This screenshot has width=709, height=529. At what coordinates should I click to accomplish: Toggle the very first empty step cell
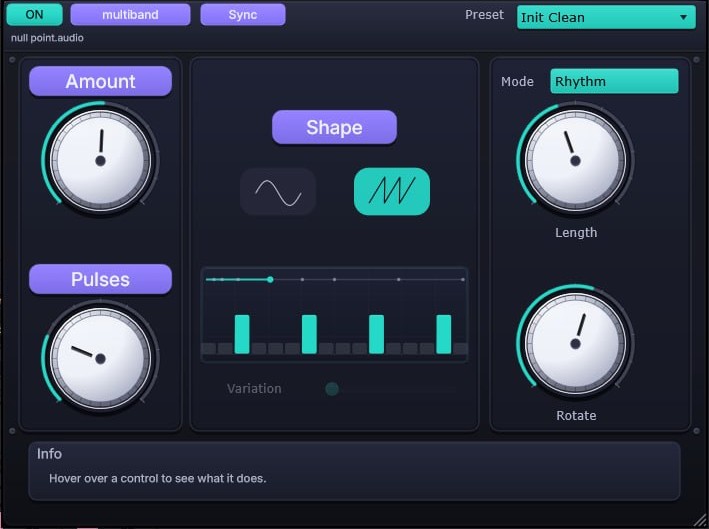pyautogui.click(x=208, y=348)
